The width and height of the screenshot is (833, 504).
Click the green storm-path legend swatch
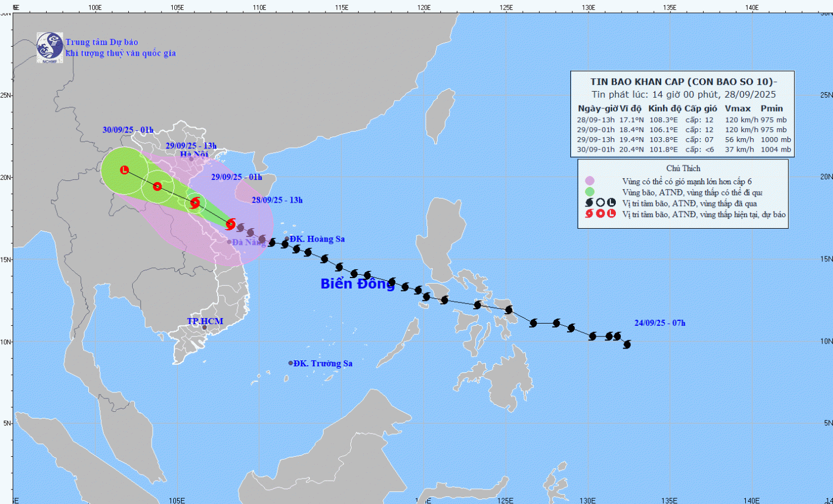click(589, 192)
